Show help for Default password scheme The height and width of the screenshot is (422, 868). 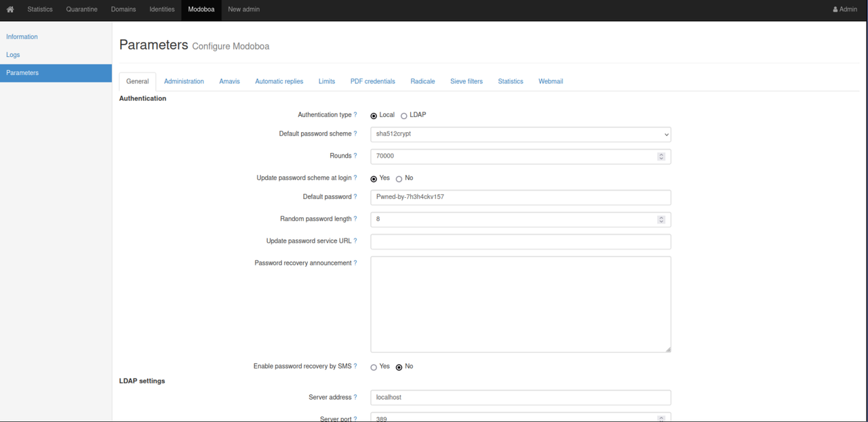pyautogui.click(x=355, y=134)
